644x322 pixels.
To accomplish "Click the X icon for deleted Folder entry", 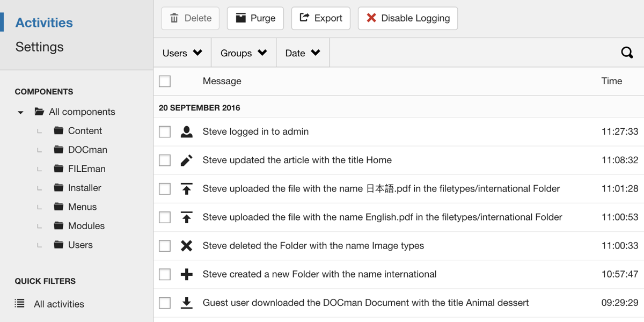I will (x=186, y=246).
